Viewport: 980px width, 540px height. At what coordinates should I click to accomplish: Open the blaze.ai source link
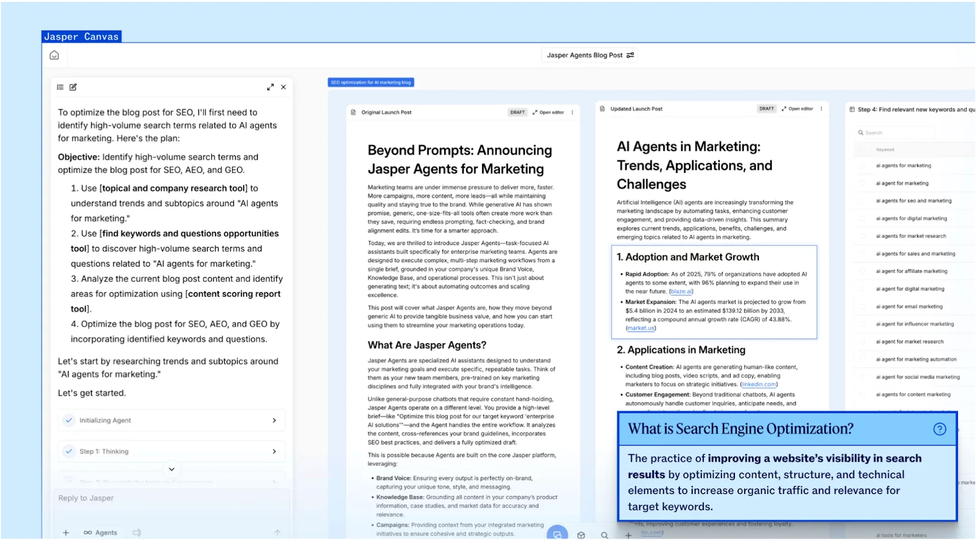click(x=681, y=292)
